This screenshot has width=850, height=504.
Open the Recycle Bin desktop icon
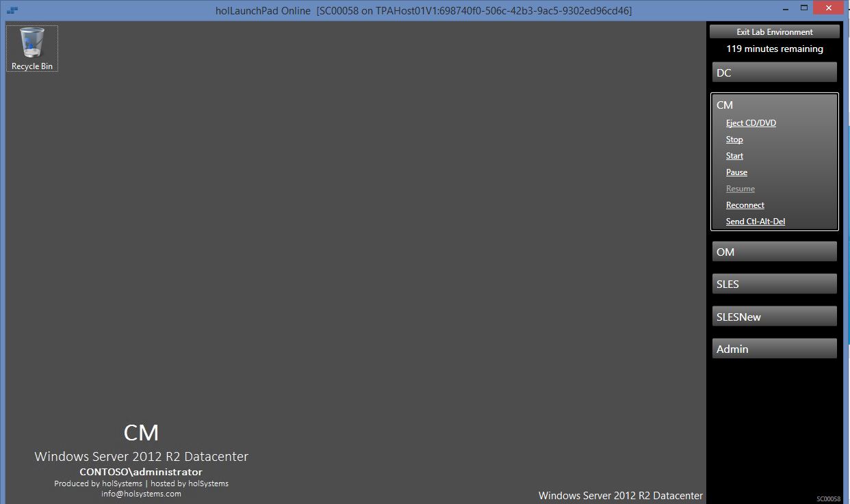point(32,49)
